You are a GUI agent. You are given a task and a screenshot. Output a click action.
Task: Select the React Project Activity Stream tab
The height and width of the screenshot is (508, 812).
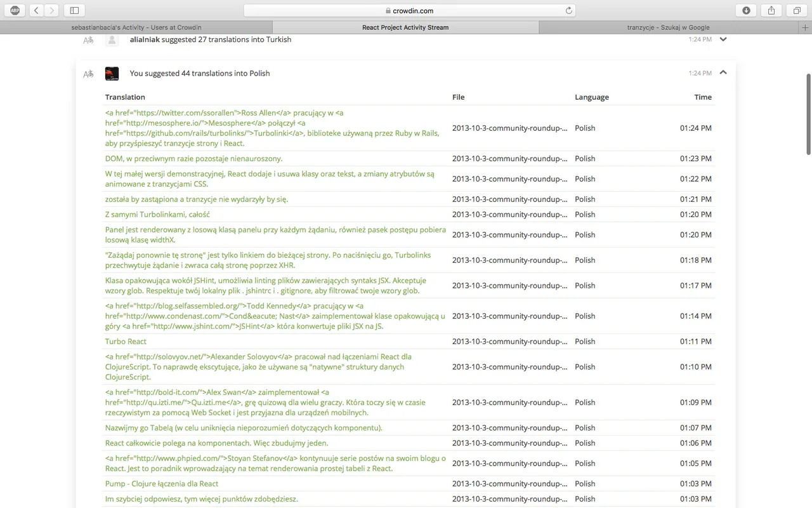[405, 27]
